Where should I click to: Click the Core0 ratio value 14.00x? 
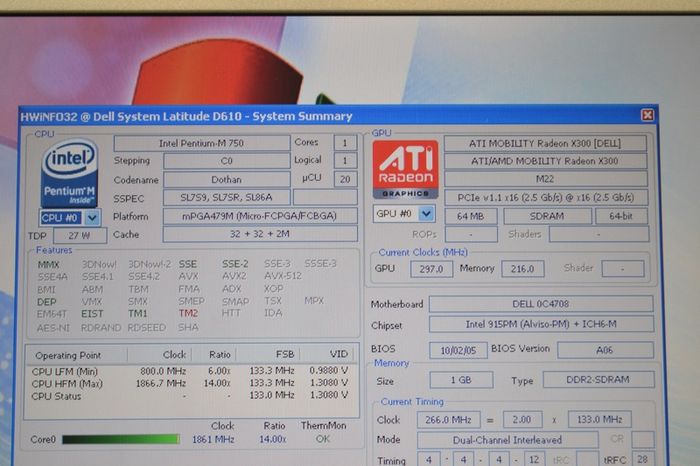click(x=273, y=439)
